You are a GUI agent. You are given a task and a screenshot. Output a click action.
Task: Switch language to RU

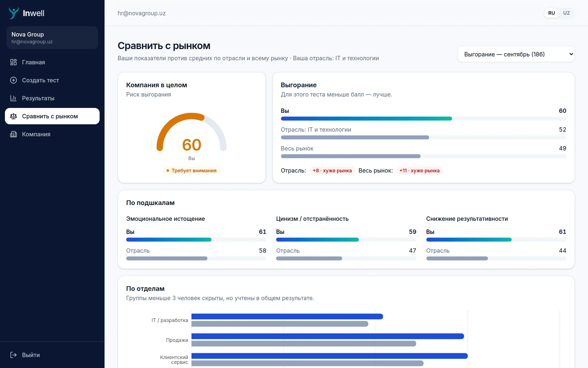(x=552, y=13)
